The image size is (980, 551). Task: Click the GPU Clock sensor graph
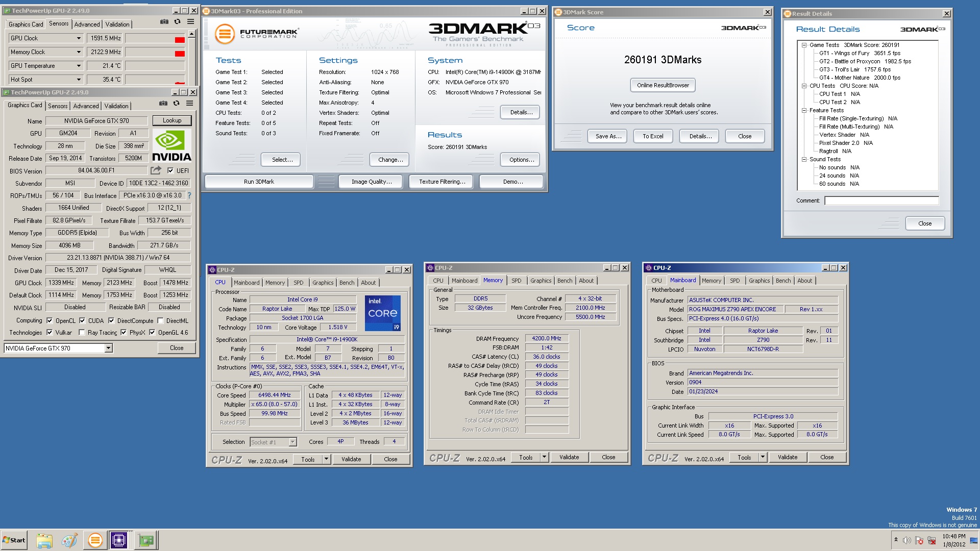(x=155, y=38)
